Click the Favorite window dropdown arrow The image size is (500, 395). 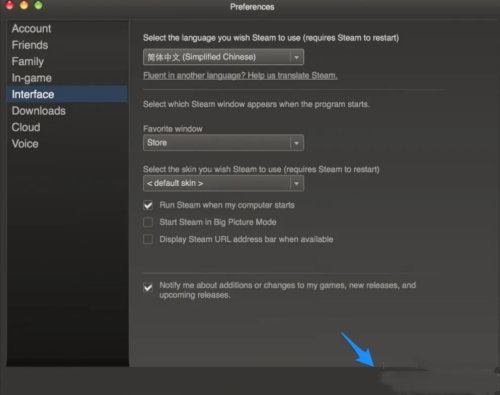(296, 143)
